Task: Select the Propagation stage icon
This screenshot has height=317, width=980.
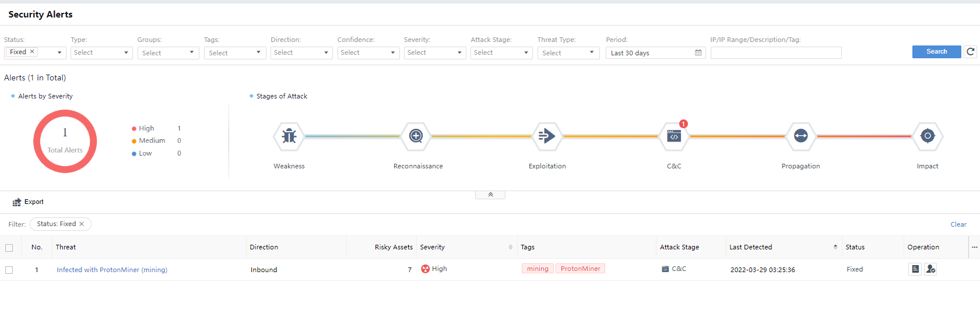Action: pos(800,136)
